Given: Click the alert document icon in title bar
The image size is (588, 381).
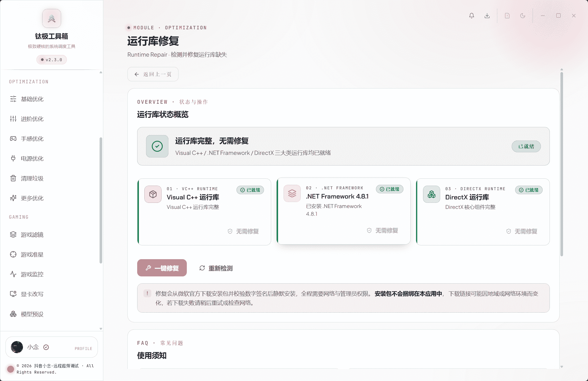Looking at the screenshot, I should pyautogui.click(x=507, y=16).
